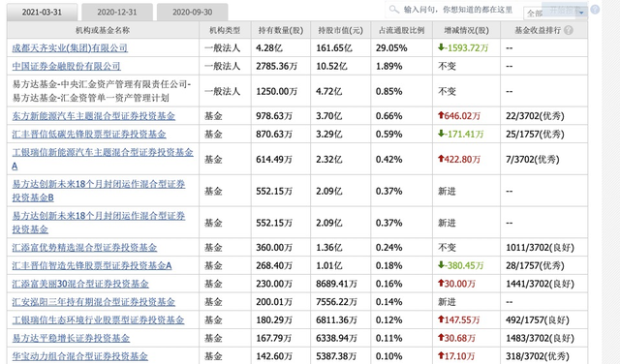Viewport: 620px width, 364px height.
Task: Click the -171.41万 decrease value
Action: pos(461,135)
